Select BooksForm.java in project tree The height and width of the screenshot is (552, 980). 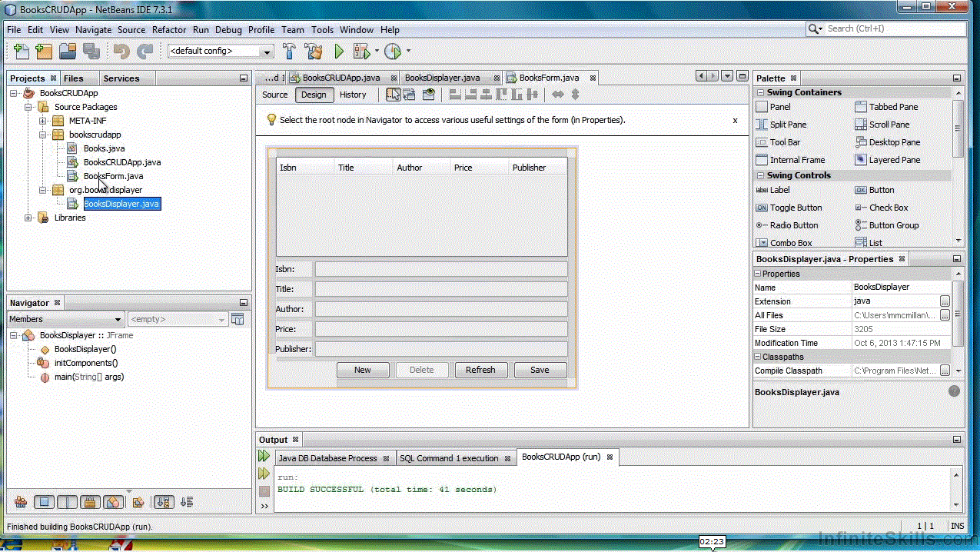pos(114,176)
